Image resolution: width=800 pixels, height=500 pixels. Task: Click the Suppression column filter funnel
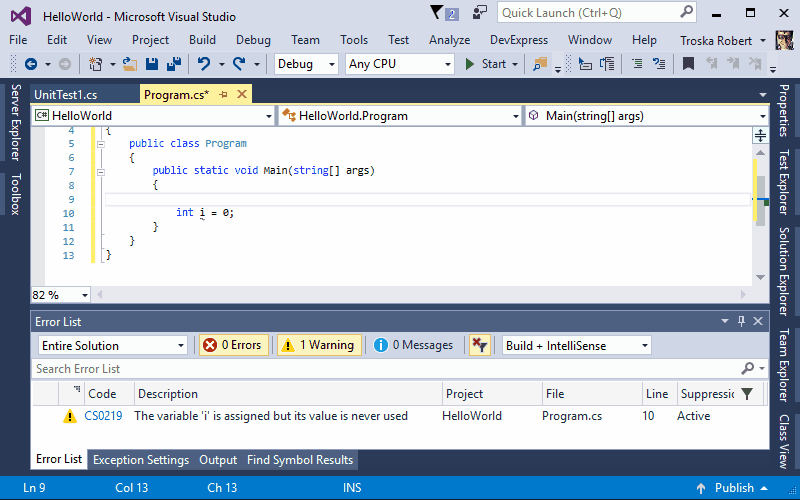(x=747, y=394)
